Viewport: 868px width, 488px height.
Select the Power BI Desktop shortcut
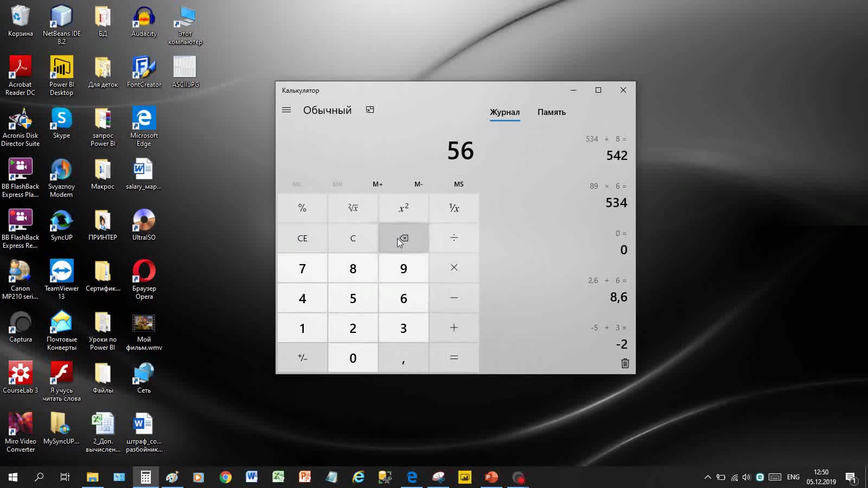tap(61, 76)
